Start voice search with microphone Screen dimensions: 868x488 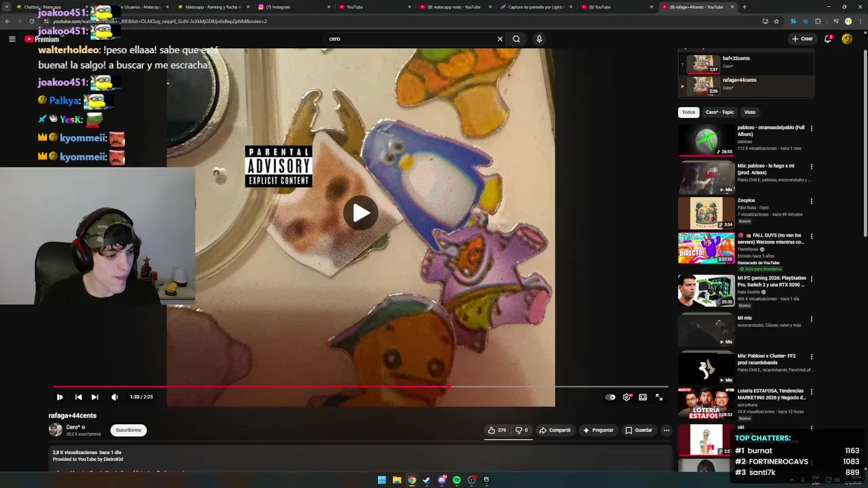(x=539, y=39)
